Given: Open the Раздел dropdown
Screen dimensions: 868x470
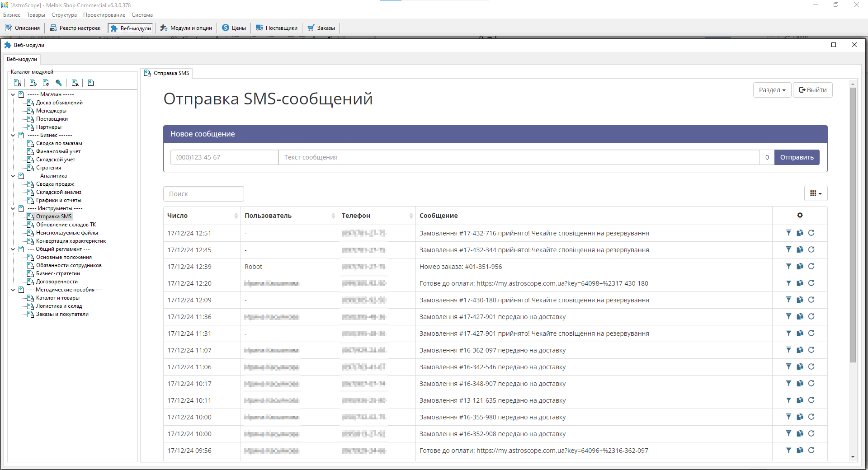Looking at the screenshot, I should [772, 90].
